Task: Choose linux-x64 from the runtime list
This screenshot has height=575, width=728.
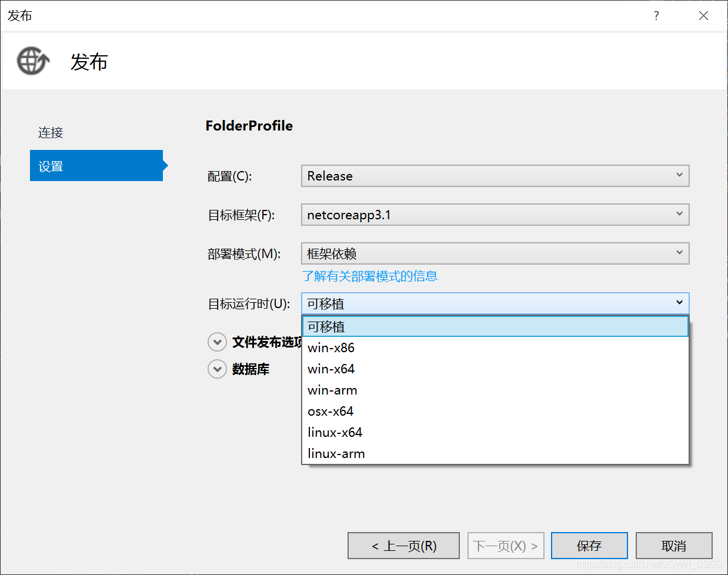Action: pos(495,432)
